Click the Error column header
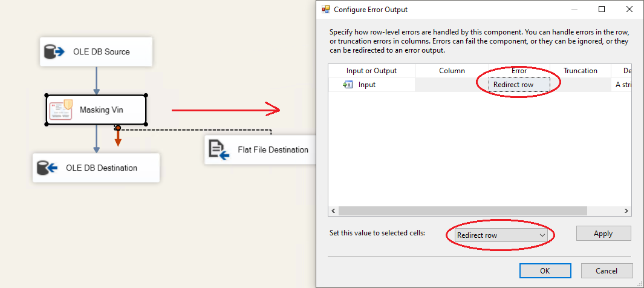Image resolution: width=644 pixels, height=288 pixels. click(x=519, y=71)
